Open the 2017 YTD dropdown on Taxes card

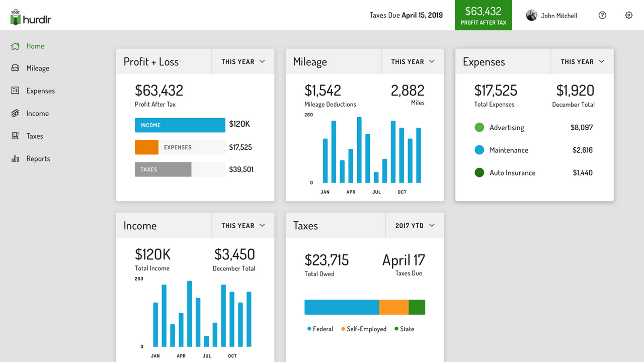(415, 225)
